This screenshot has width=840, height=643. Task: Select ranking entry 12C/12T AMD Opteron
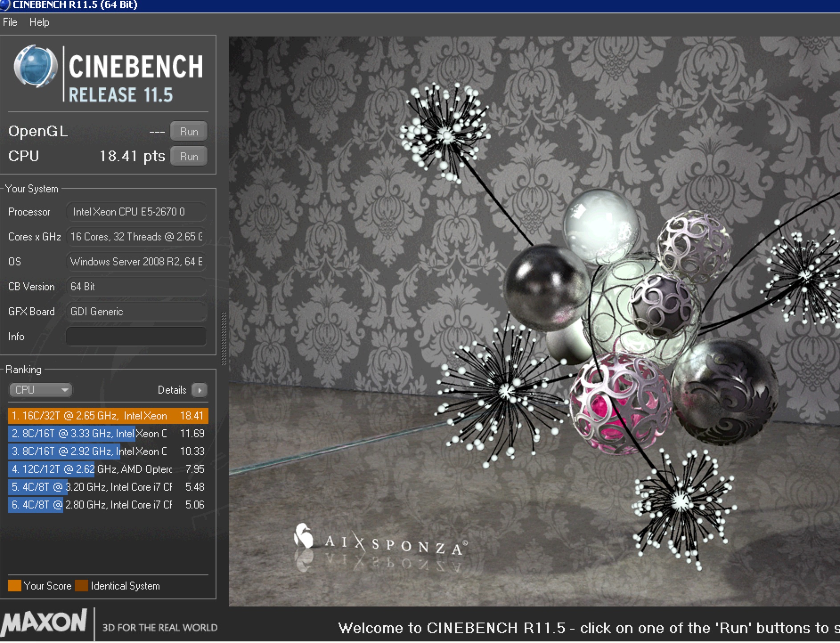(x=108, y=469)
